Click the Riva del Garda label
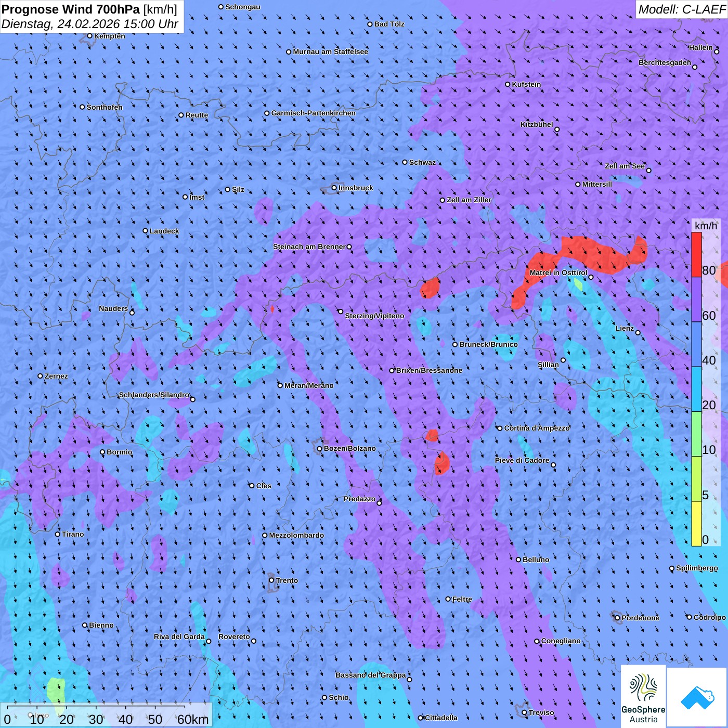Screen dimensions: 728x728 click(x=179, y=636)
